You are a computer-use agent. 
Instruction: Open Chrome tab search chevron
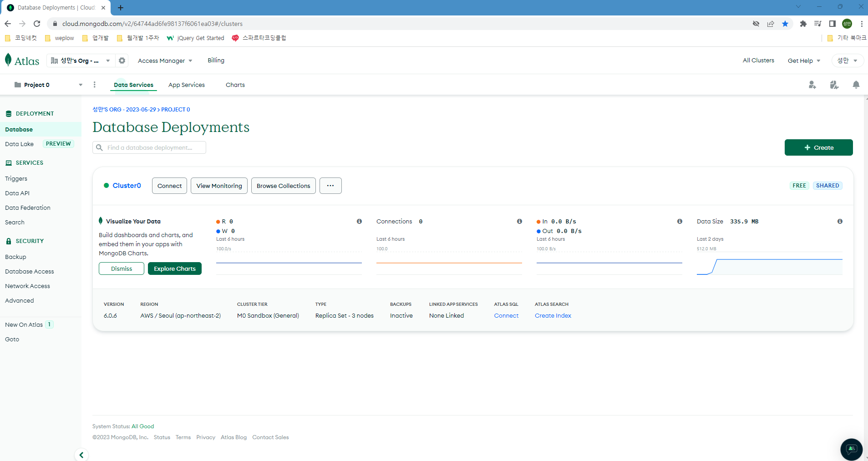[x=798, y=6]
